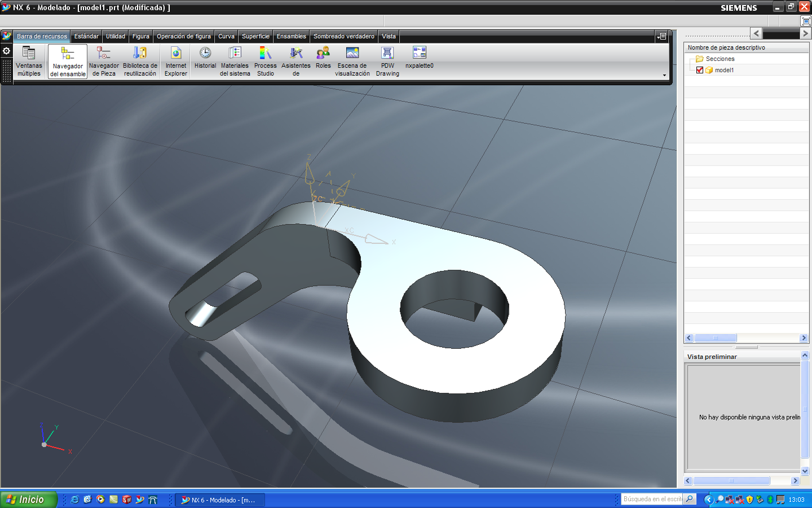
Task: Expand hidden system tray icons
Action: [709, 500]
